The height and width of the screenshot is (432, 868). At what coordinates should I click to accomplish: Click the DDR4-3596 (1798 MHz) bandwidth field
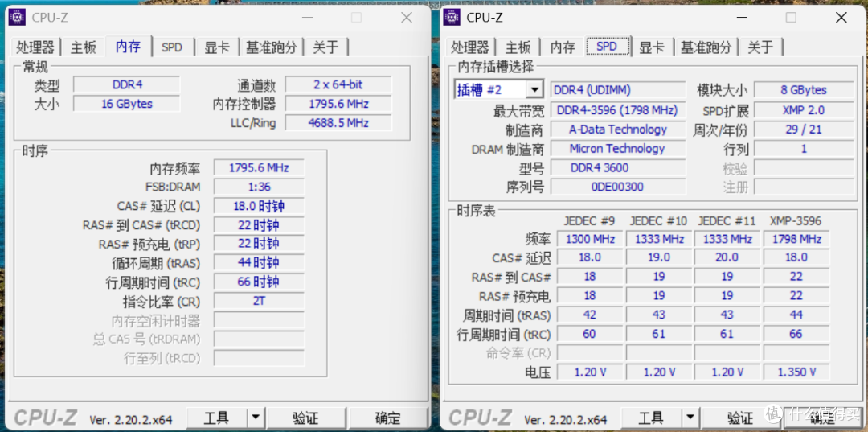click(618, 110)
